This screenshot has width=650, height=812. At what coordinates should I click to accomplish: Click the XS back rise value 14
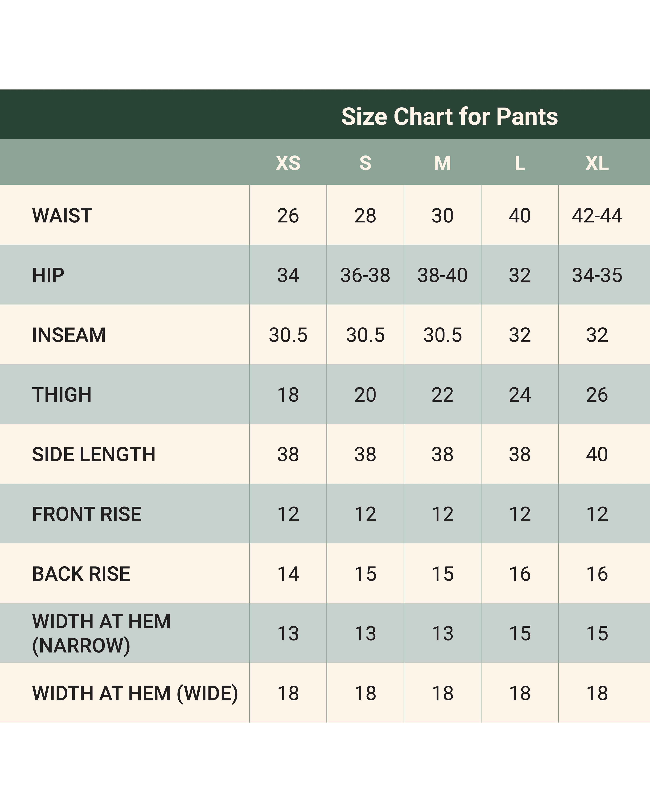click(288, 574)
